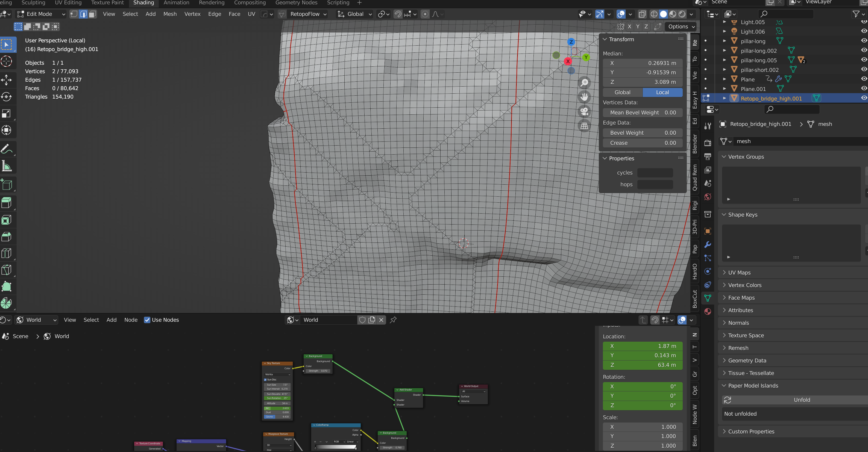Open the Material properties tab icon

click(708, 312)
